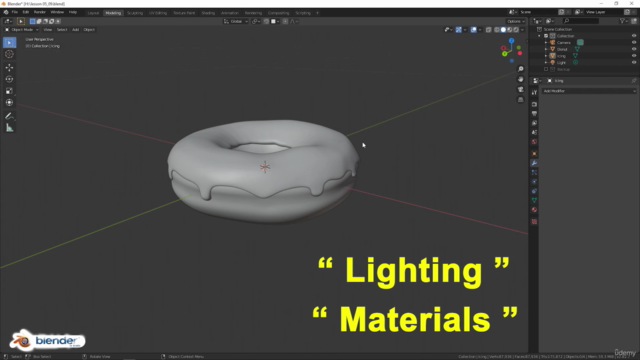This screenshot has width=640, height=360.
Task: Open Physics properties tab
Action: click(534, 182)
